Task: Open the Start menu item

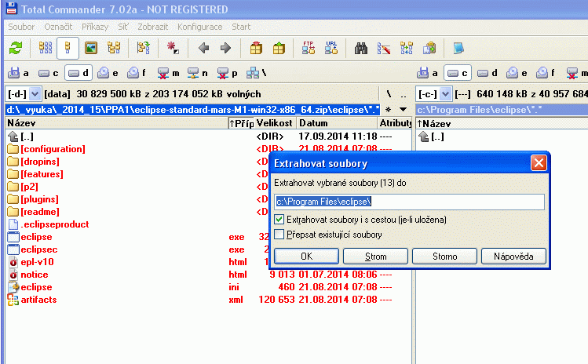Action: [241, 27]
